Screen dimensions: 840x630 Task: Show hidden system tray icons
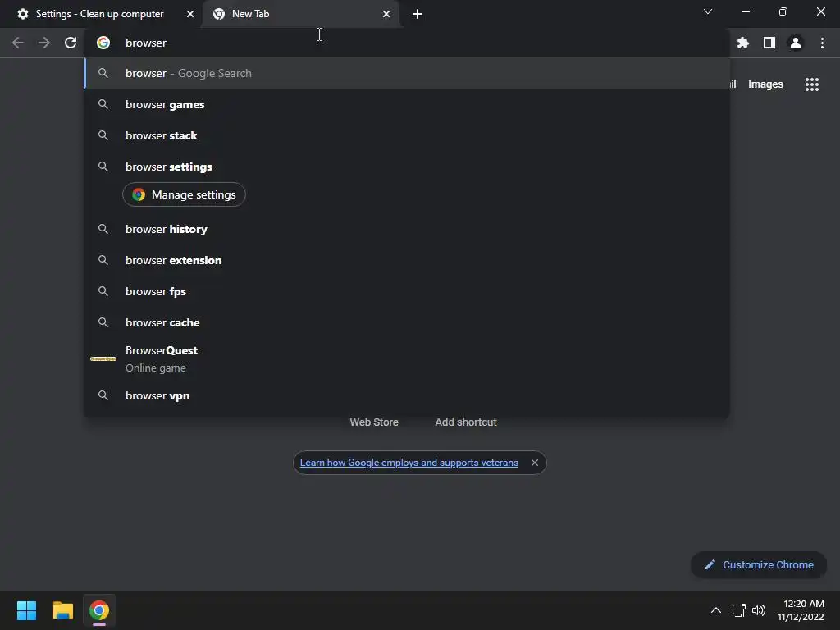[715, 610]
